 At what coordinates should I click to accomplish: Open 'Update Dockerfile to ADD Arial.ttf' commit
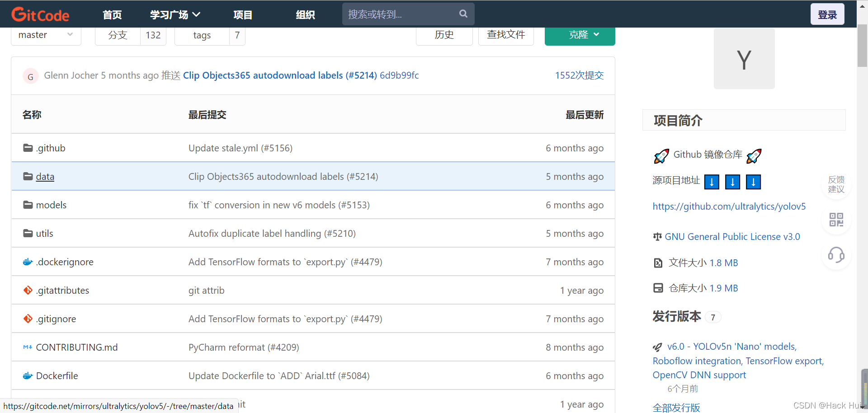click(x=279, y=376)
